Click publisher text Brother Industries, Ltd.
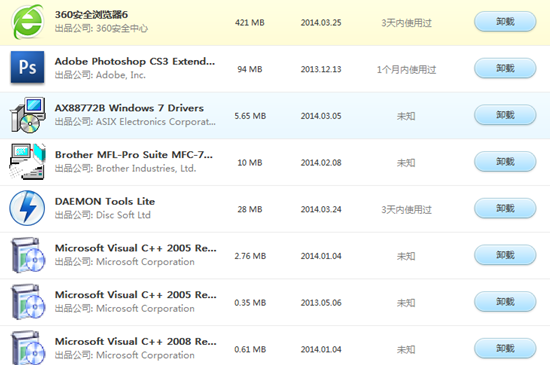The width and height of the screenshot is (550, 371). [x=146, y=168]
